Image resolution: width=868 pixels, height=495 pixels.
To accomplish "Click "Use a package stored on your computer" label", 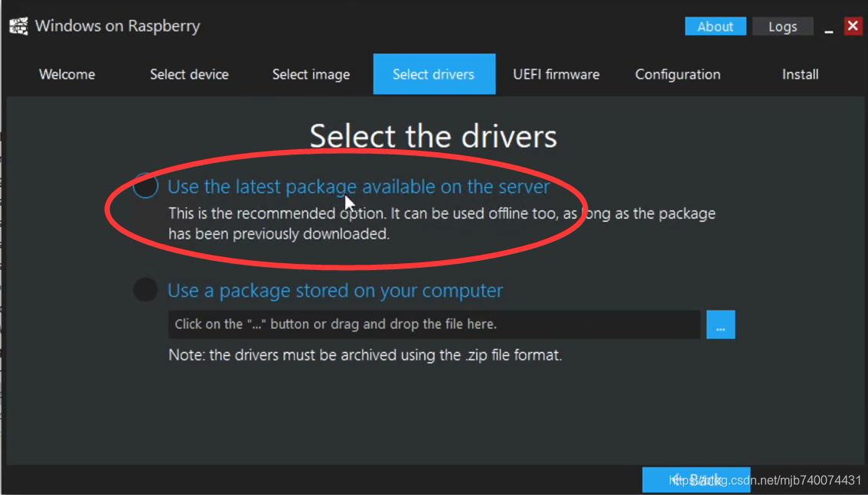I will pyautogui.click(x=335, y=291).
